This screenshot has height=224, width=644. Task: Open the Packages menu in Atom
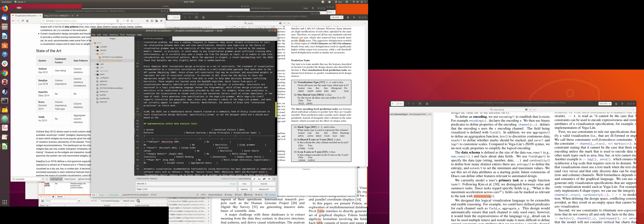pos(131,35)
